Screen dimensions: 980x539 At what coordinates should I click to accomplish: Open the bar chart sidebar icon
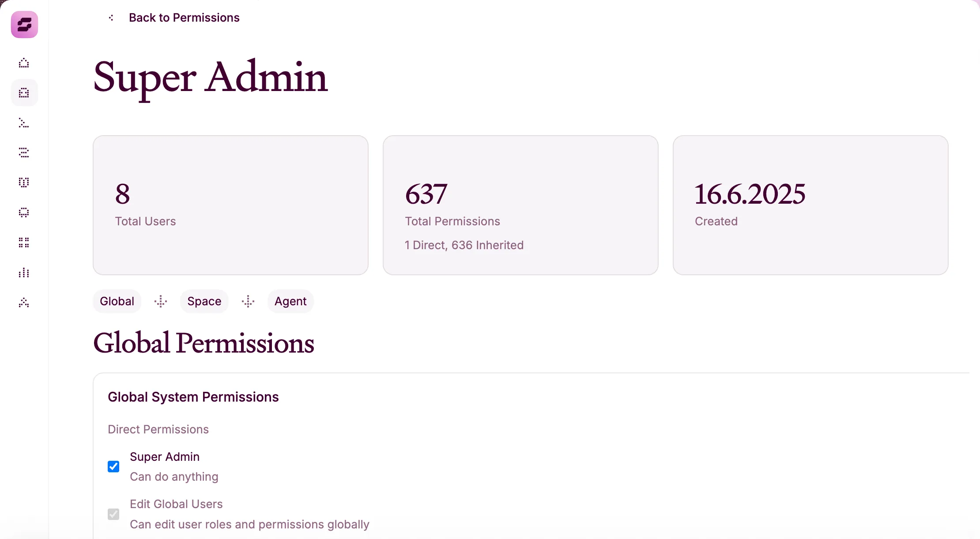click(x=24, y=273)
